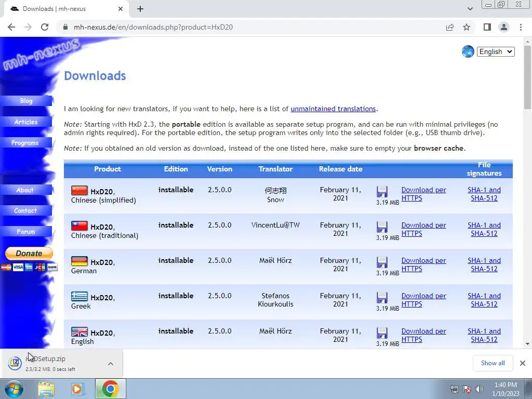Viewport: 532px width, 399px height.
Task: Click the site lock icon
Action: click(65, 27)
